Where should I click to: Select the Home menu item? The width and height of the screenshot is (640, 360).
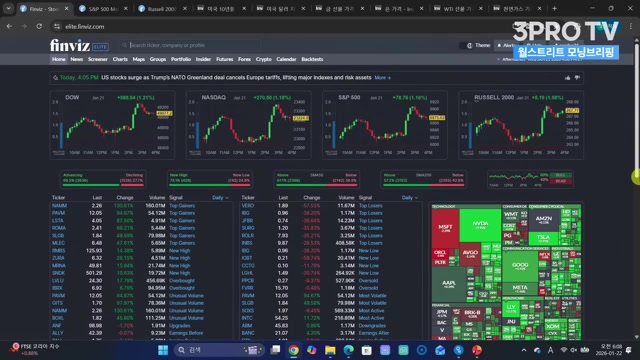point(58,59)
